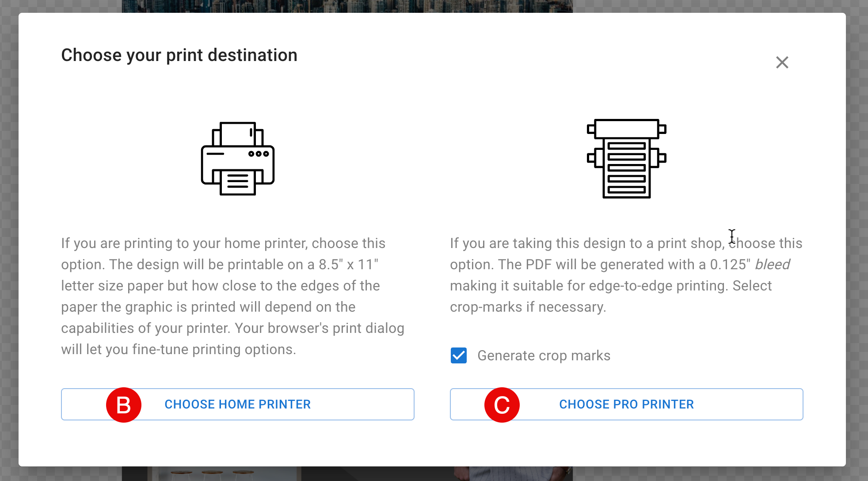Click the red C marker circle
868x481 pixels.
[502, 405]
